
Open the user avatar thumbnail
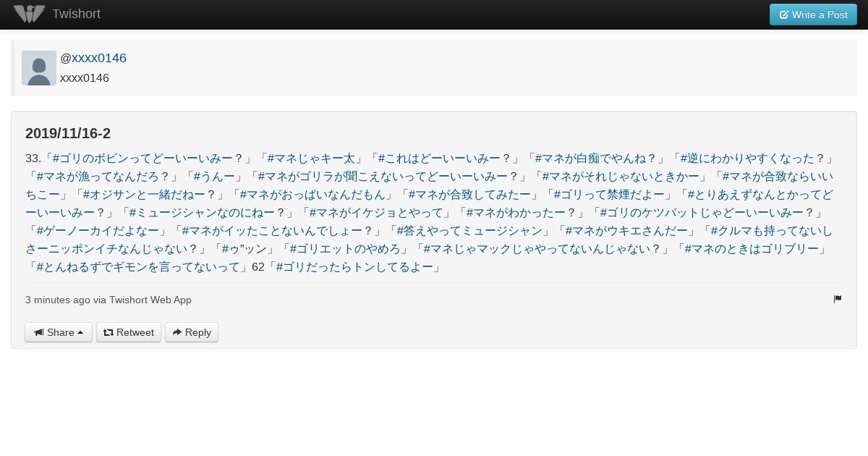39,68
